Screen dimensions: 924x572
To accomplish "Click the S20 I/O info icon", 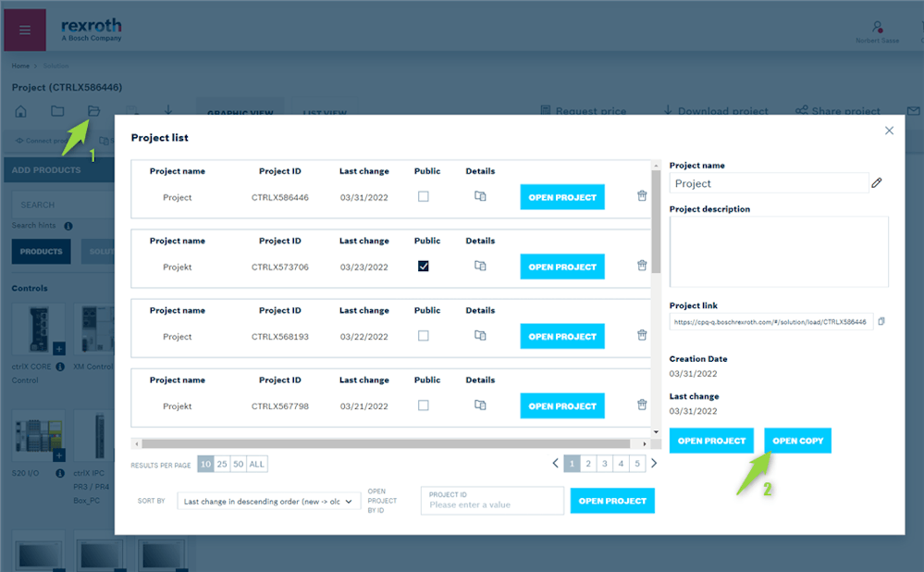I will click(60, 474).
